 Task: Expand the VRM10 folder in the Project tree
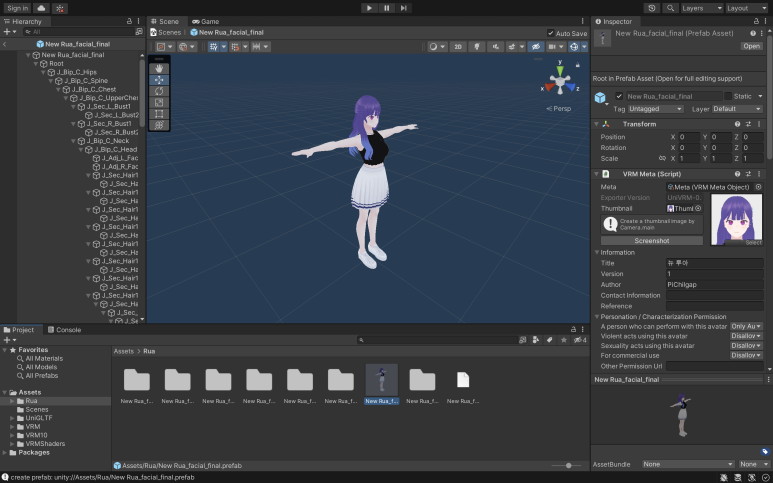pos(12,435)
